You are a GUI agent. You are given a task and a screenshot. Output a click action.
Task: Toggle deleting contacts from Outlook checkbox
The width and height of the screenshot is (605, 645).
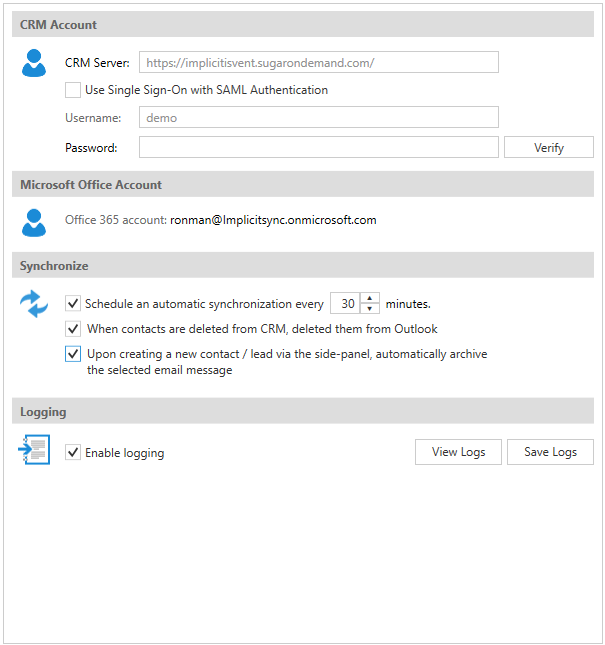pos(73,329)
